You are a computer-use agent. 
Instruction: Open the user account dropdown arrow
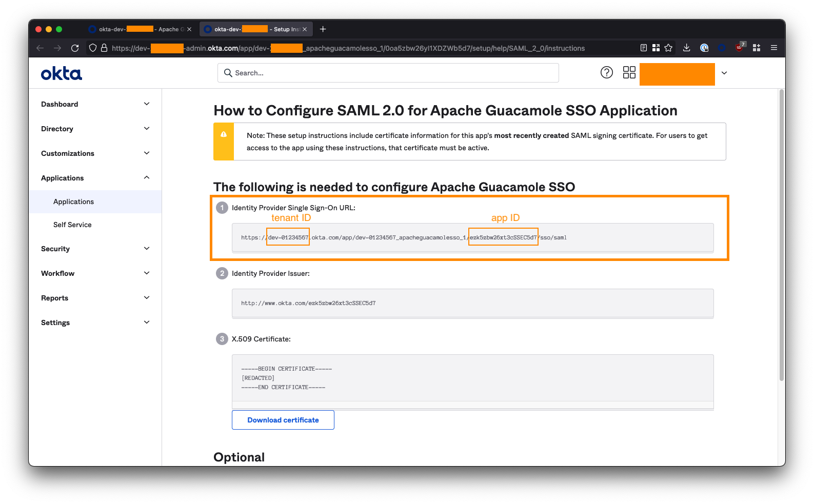[724, 73]
